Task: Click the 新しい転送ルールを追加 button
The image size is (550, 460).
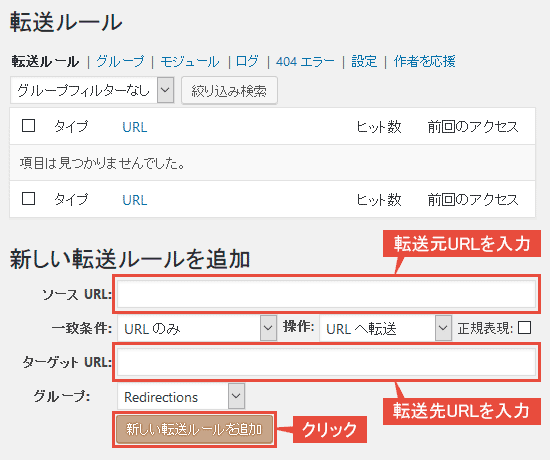Action: 194,429
